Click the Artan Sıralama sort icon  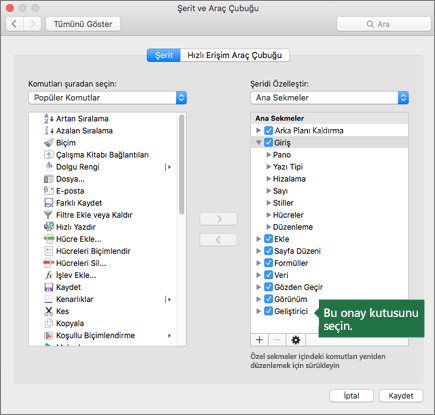(x=49, y=119)
